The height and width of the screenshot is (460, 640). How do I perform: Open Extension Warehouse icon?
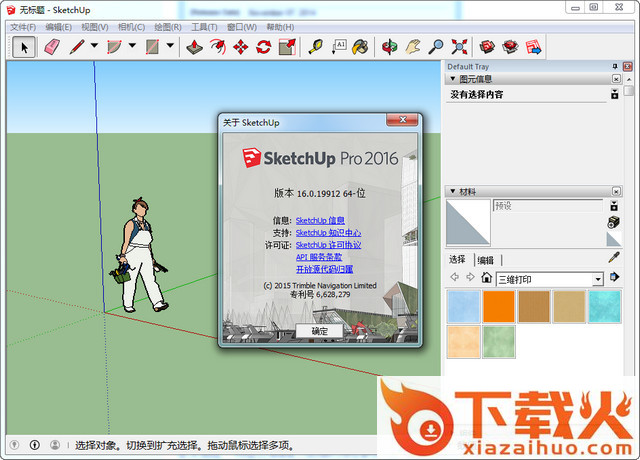[x=510, y=47]
